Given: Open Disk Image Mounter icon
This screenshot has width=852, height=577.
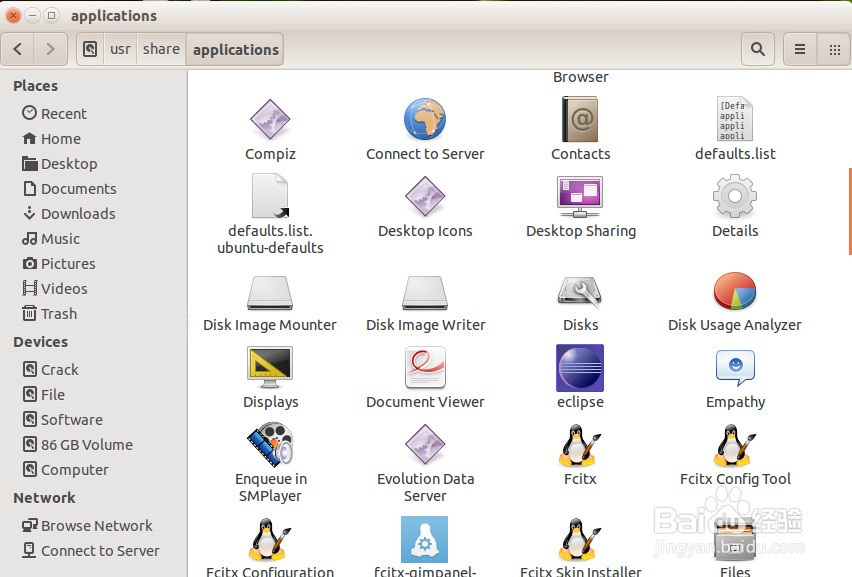Looking at the screenshot, I should [270, 292].
